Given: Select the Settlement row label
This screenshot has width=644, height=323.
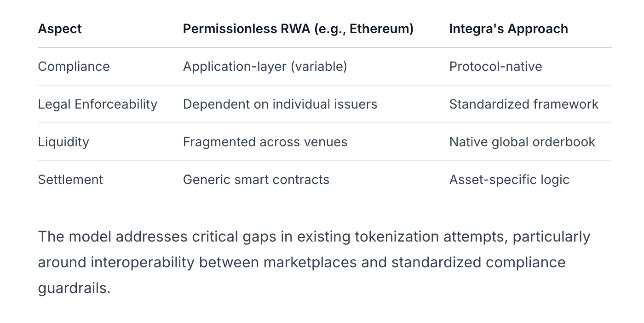Looking at the screenshot, I should coord(70,179).
